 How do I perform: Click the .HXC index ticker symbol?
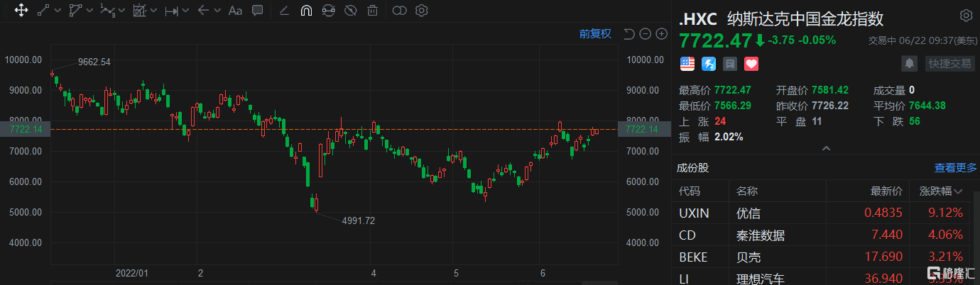click(699, 18)
